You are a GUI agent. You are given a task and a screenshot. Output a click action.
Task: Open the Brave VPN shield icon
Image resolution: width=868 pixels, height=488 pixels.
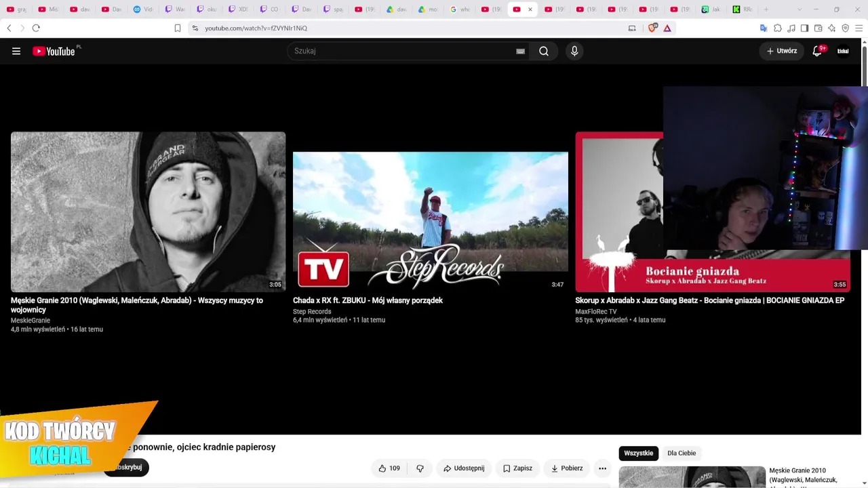click(846, 28)
